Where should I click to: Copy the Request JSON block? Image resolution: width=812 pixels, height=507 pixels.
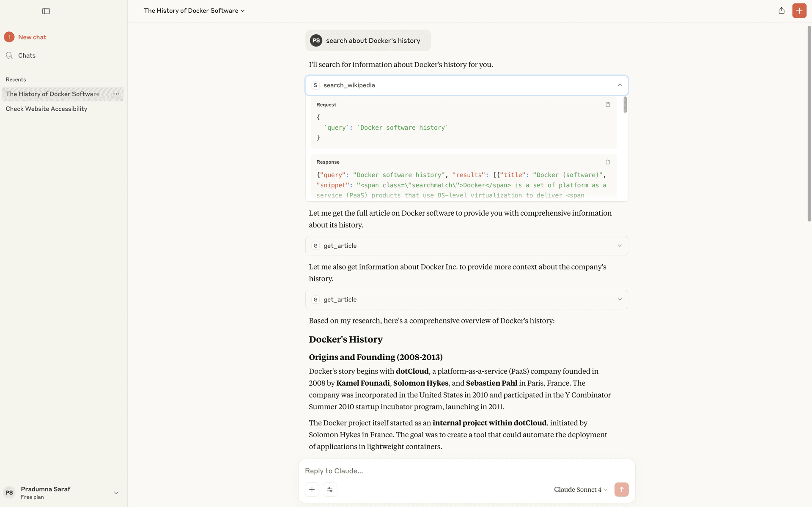point(608,104)
